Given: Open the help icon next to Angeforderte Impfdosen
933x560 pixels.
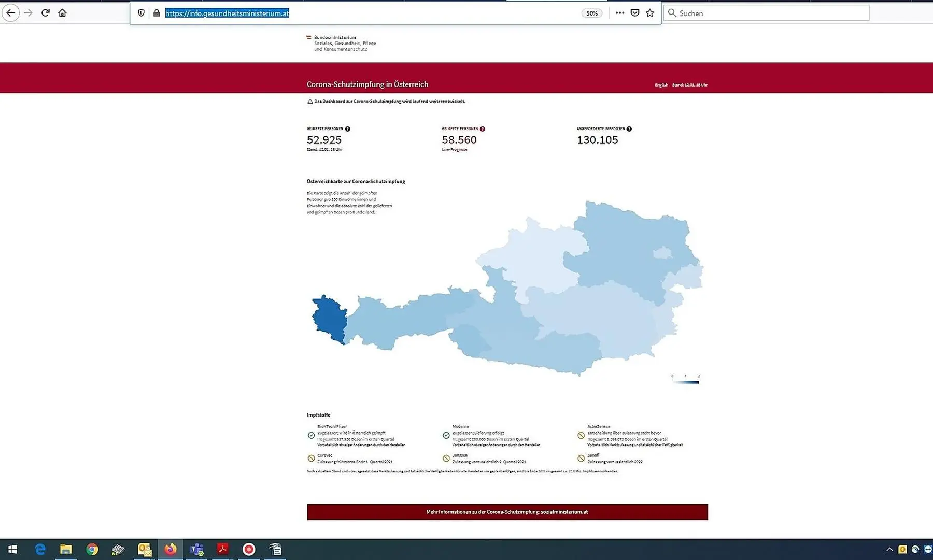Looking at the screenshot, I should click(629, 128).
